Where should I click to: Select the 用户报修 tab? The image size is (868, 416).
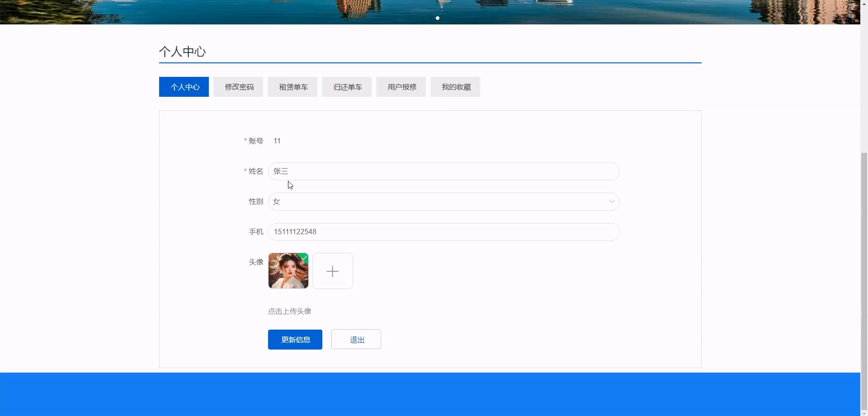401,87
